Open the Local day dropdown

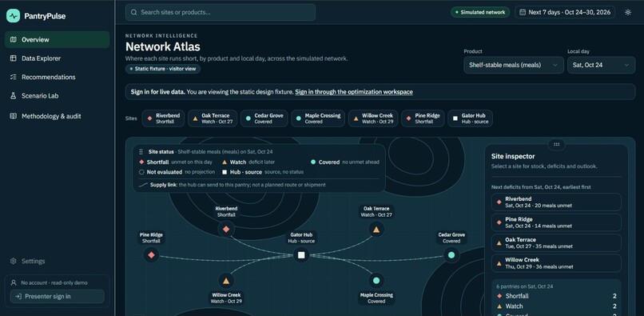(602, 65)
